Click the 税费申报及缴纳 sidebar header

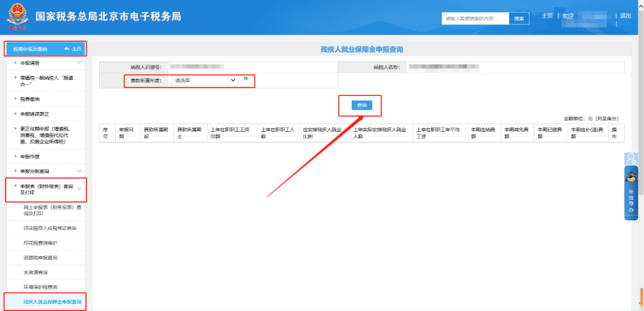[30, 49]
